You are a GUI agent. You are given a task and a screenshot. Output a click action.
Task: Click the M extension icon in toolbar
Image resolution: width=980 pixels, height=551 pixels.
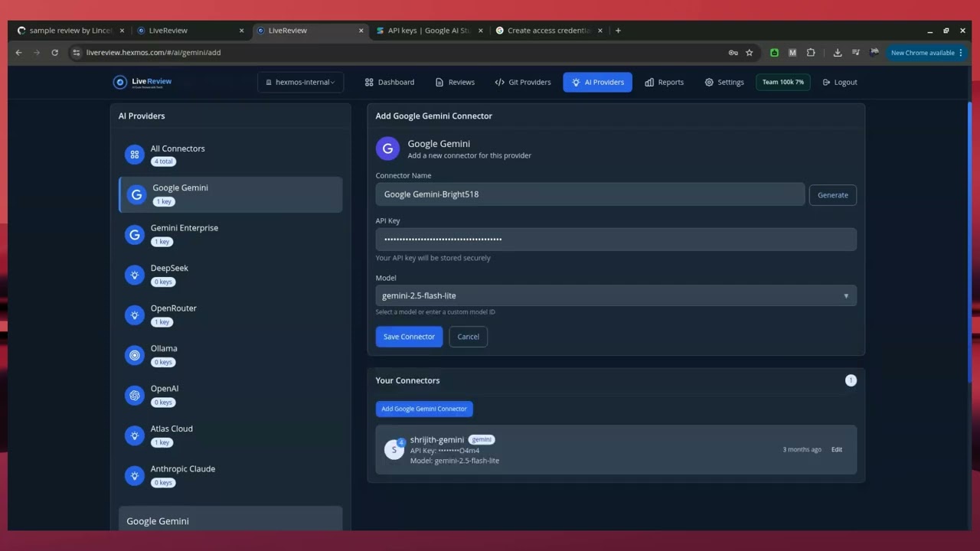tap(792, 53)
